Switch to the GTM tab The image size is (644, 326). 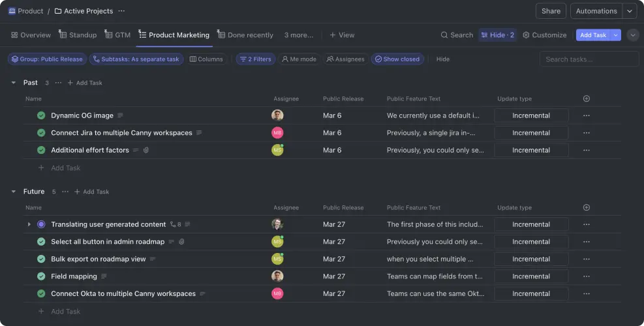pos(117,35)
